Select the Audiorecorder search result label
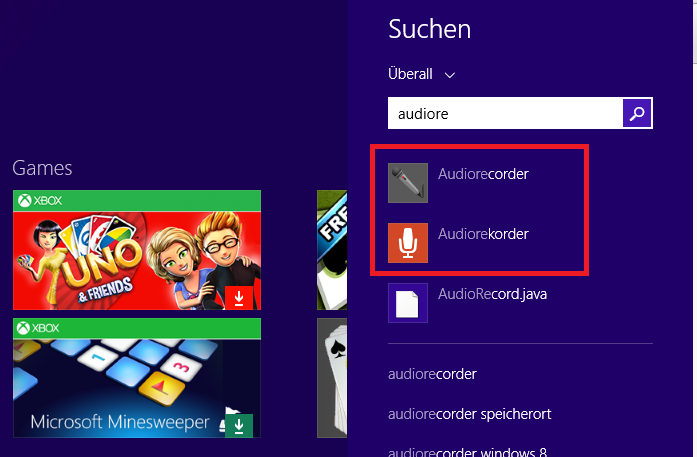 483,174
